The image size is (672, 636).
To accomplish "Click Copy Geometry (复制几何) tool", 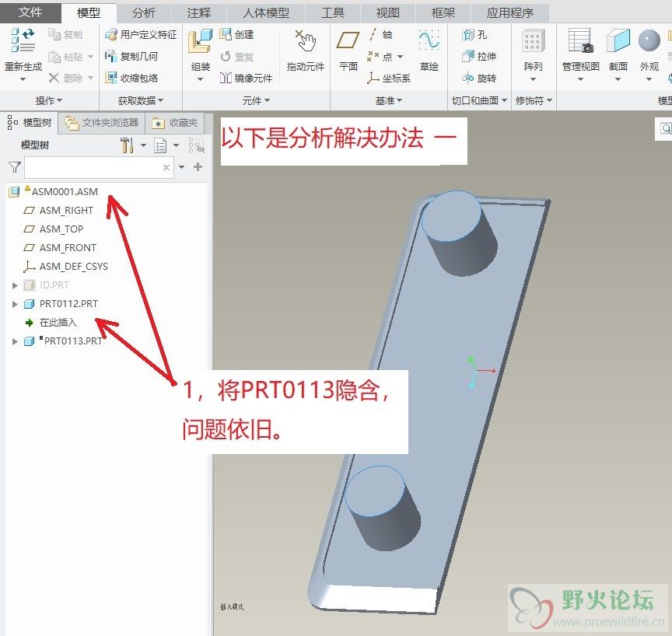I will click(131, 56).
